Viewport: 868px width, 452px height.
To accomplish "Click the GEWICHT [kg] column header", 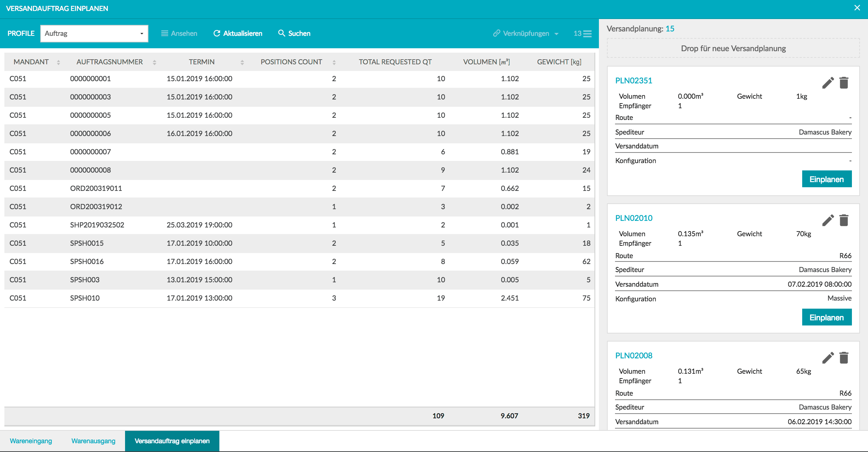I will pyautogui.click(x=559, y=62).
